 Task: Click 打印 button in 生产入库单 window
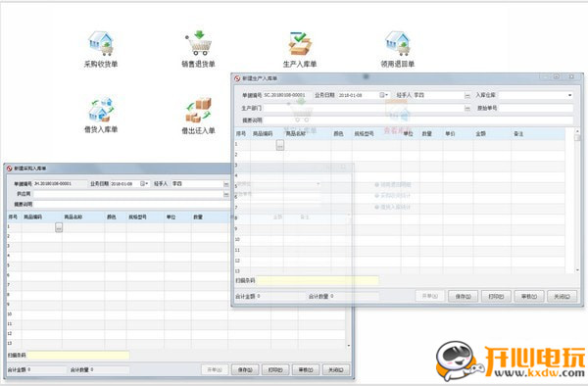pos(496,296)
